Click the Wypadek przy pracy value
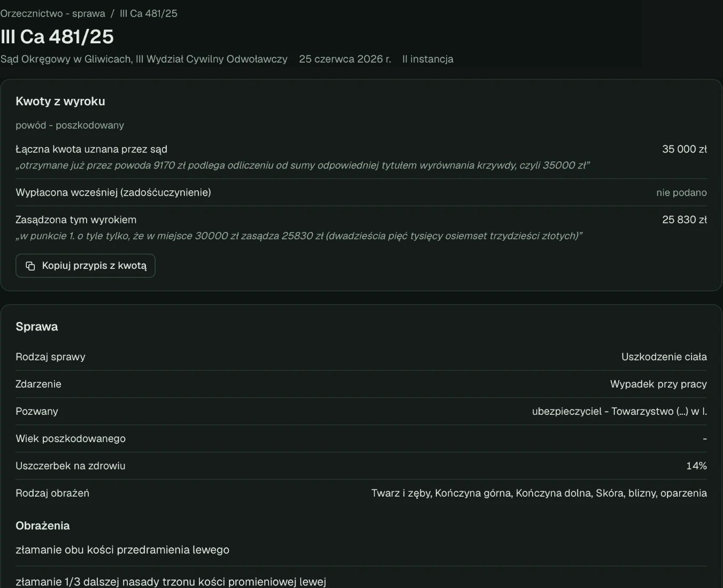This screenshot has height=588, width=723. click(x=658, y=384)
